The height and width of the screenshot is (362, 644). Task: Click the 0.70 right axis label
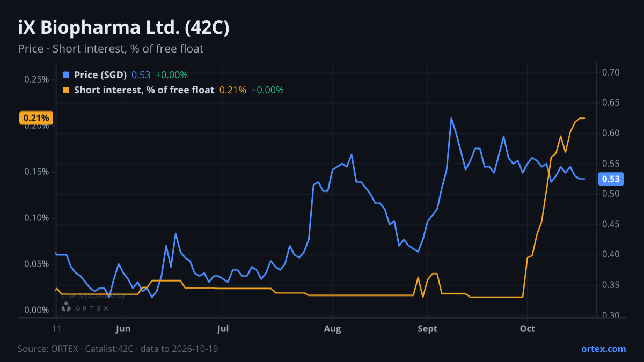tap(611, 72)
